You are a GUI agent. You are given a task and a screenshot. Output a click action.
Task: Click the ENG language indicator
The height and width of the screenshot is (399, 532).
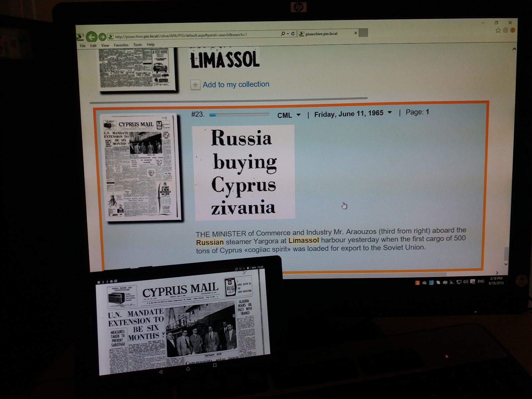[481, 281]
